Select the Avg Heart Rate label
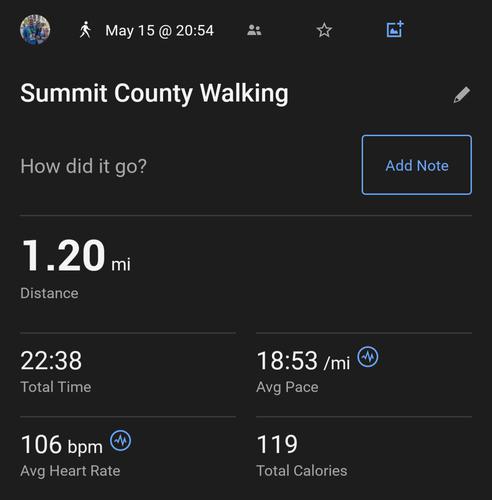Viewport: 492px width, 500px height. [70, 471]
